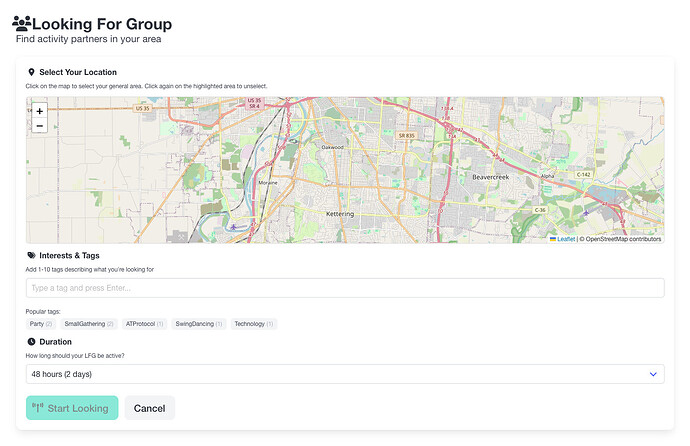Select the Beavercreek area on the map
Screen dimensions: 690x446
(x=491, y=176)
